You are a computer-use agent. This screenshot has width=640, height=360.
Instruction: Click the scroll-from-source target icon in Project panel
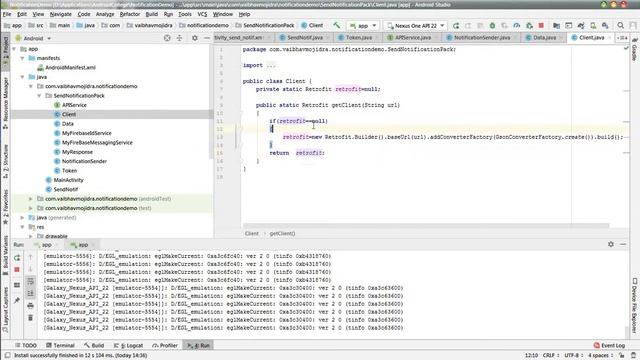pos(167,38)
